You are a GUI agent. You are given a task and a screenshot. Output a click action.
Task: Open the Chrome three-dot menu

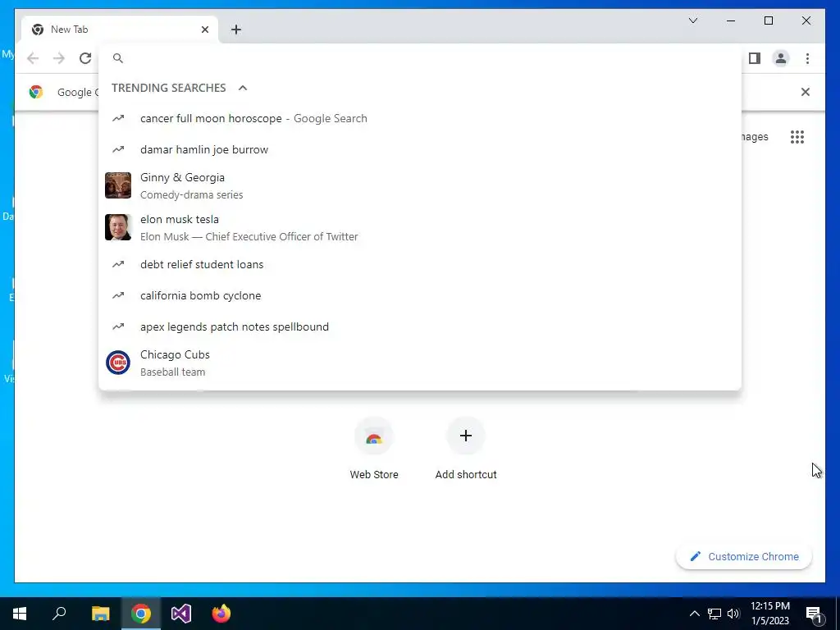tap(807, 58)
